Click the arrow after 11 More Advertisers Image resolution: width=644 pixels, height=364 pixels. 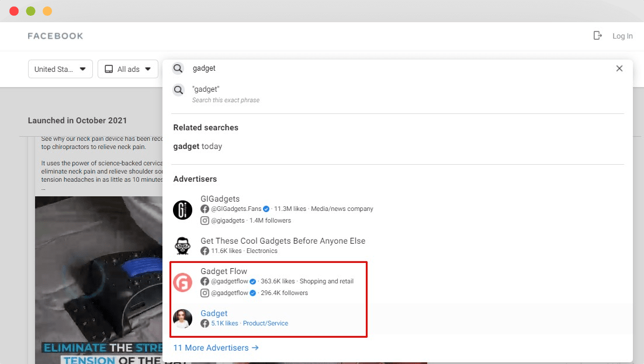[255, 348]
